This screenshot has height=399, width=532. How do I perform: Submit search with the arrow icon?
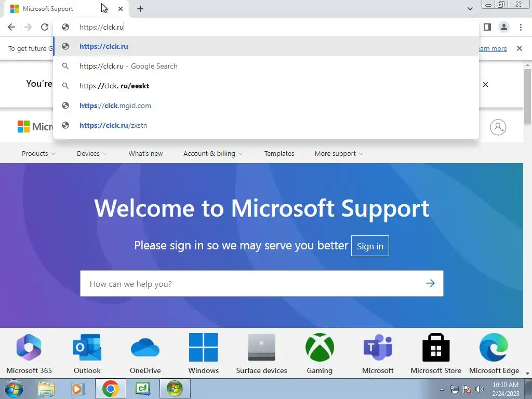(430, 283)
